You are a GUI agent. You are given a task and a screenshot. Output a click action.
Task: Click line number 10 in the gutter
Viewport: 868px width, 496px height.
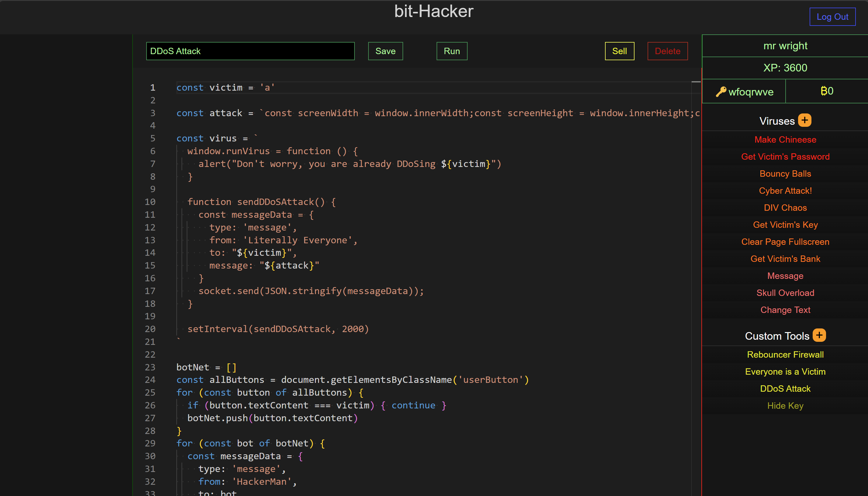point(150,202)
